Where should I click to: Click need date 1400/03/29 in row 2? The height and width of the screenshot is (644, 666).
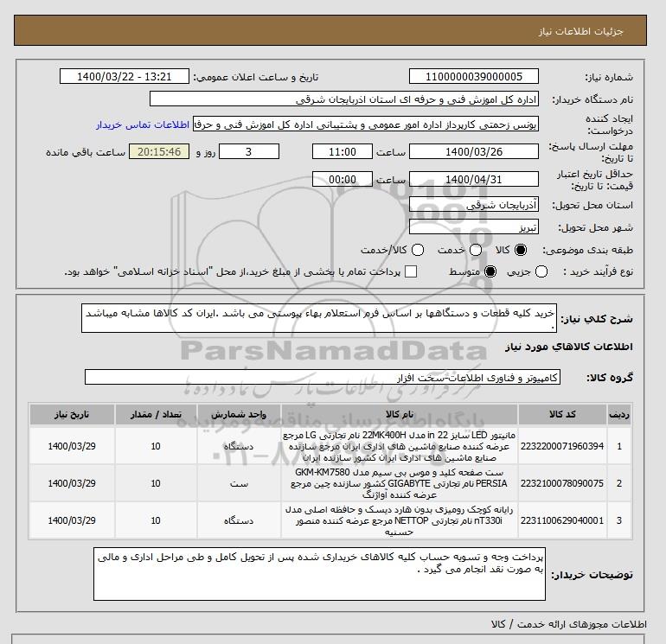[x=72, y=483]
